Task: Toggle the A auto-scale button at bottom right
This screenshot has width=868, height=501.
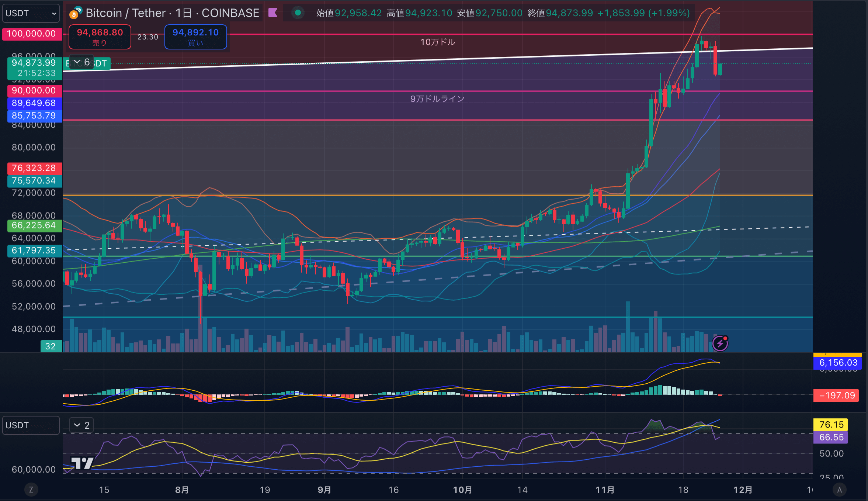Action: 840,490
